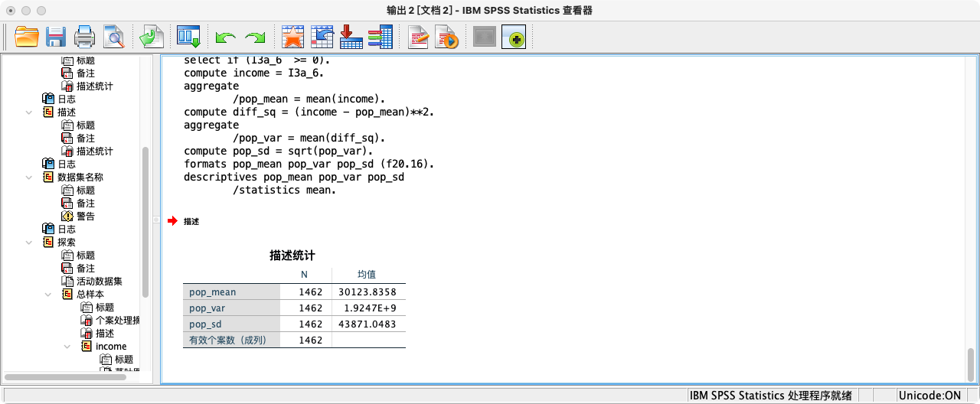Click the 描述 heading in the output pane
The width and height of the screenshot is (980, 404).
point(191,221)
